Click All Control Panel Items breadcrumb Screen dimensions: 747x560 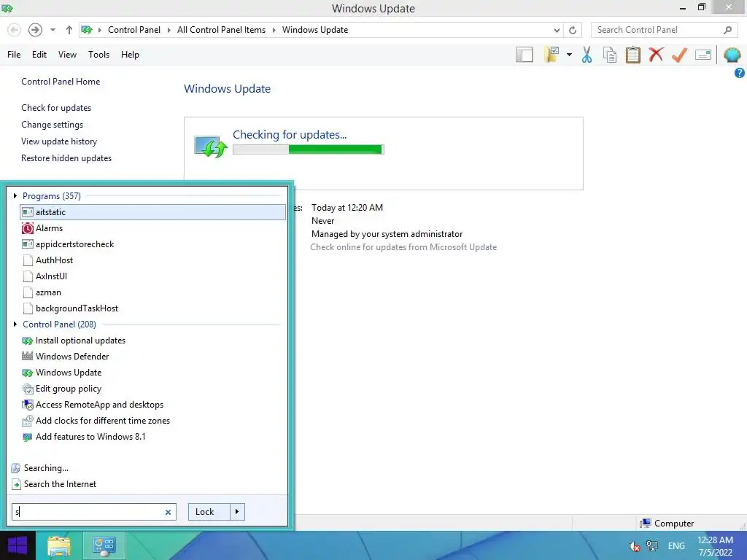click(x=222, y=30)
